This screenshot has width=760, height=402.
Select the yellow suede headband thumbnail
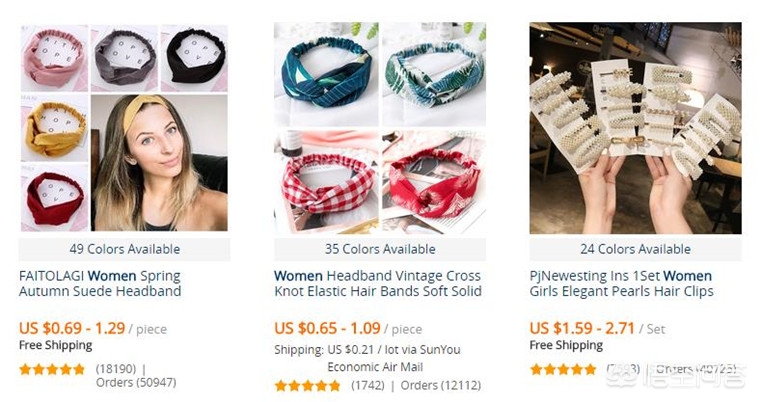(55, 128)
